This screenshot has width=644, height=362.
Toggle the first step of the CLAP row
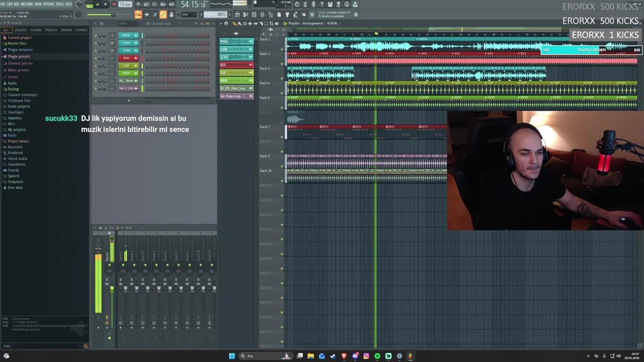(x=147, y=66)
